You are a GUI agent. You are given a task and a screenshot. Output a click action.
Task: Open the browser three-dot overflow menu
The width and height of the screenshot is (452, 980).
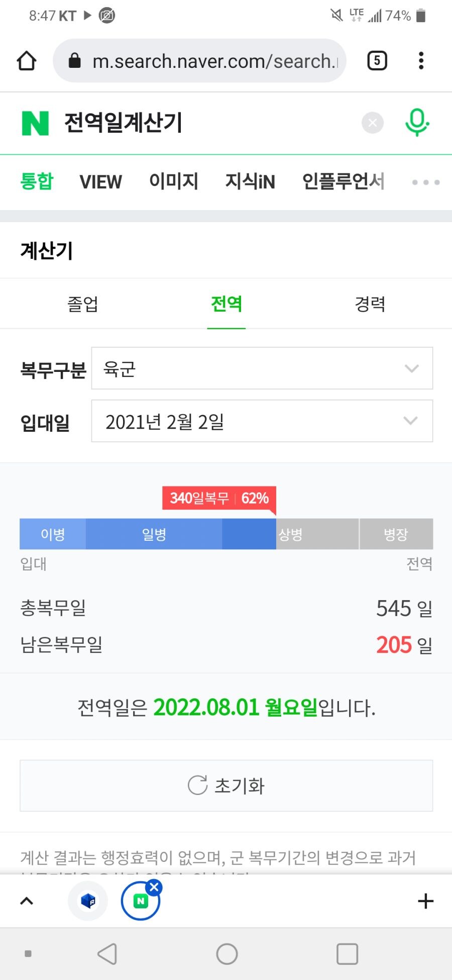421,60
